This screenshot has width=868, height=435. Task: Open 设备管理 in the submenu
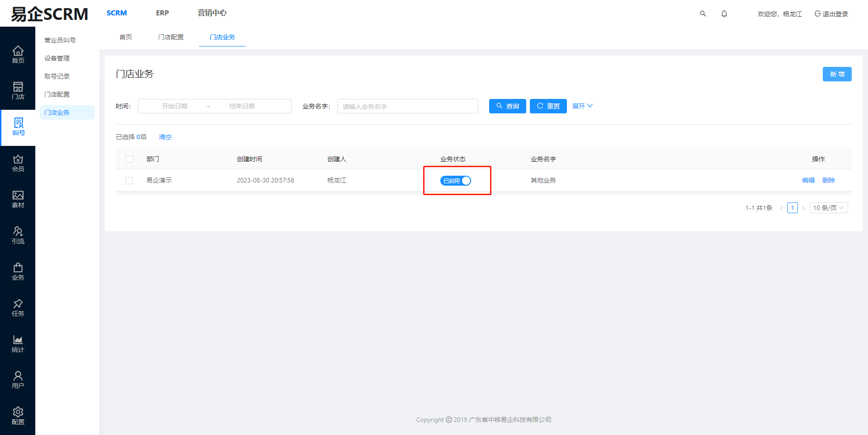pos(57,58)
